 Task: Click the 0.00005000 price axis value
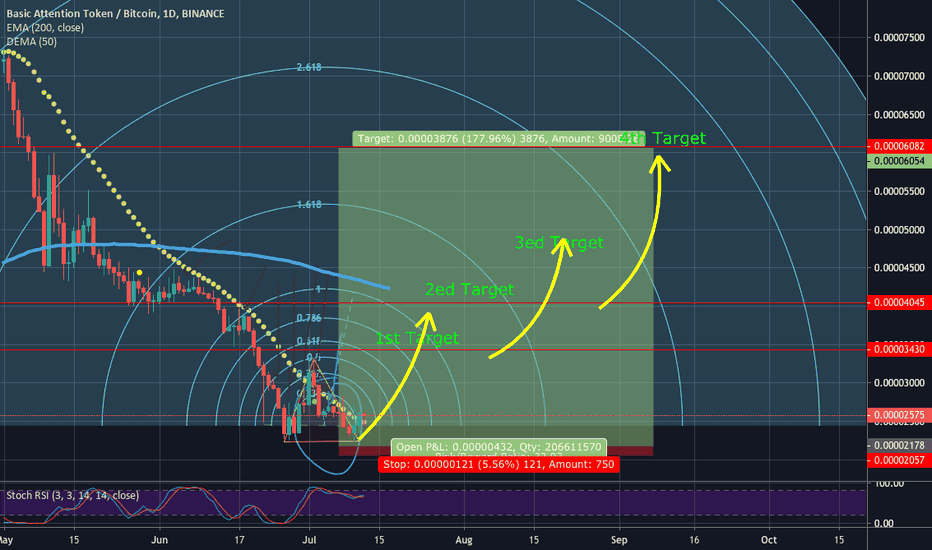pos(899,230)
